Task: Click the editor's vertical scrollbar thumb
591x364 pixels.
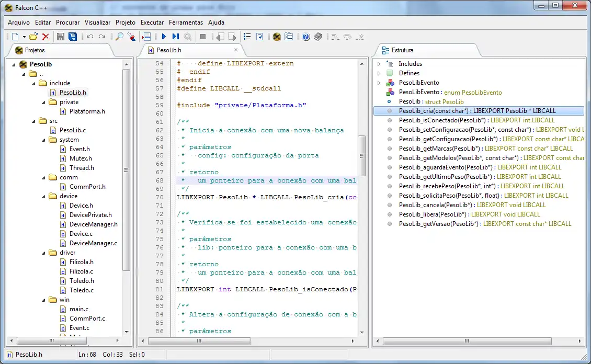Action: click(x=362, y=156)
